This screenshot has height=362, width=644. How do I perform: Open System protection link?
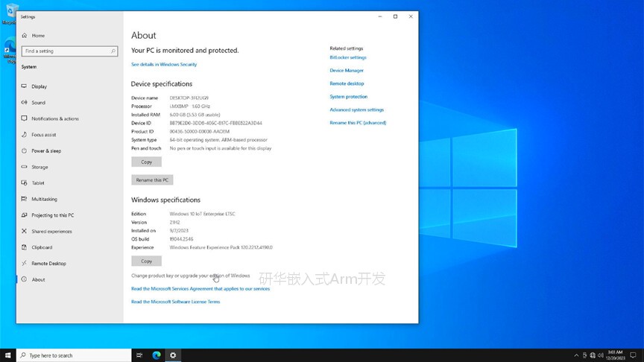348,97
